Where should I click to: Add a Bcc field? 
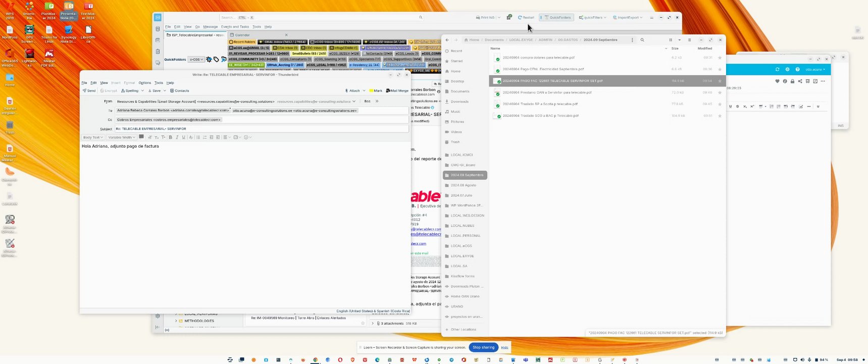[x=367, y=101]
